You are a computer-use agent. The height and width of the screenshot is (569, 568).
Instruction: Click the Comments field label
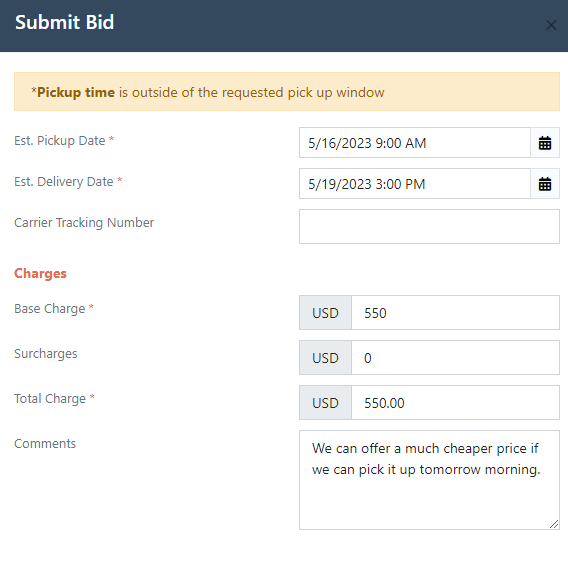45,443
